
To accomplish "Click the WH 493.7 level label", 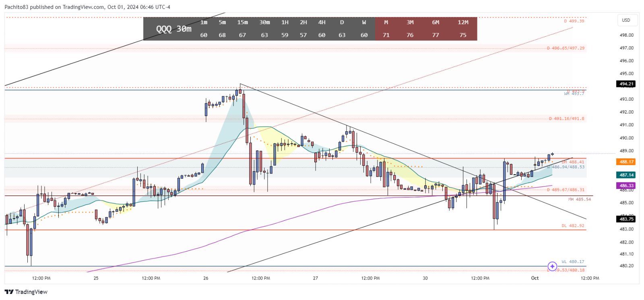I will pos(574,93).
